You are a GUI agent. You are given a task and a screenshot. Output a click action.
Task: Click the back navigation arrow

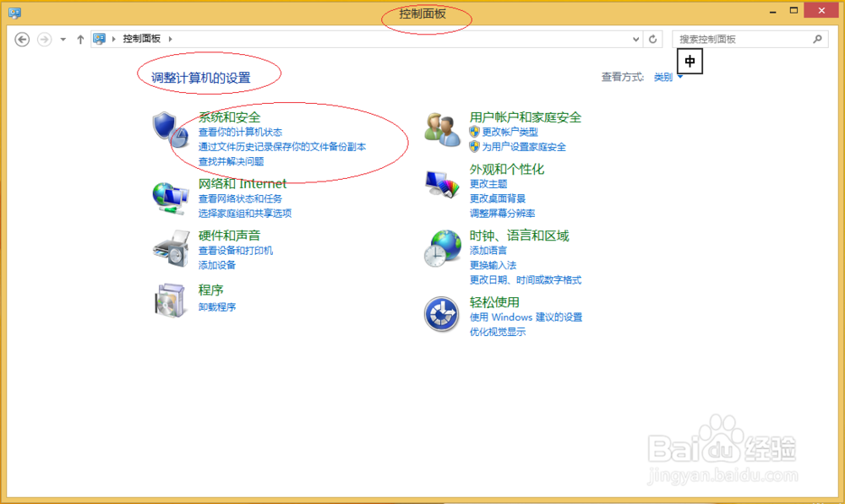coord(23,38)
